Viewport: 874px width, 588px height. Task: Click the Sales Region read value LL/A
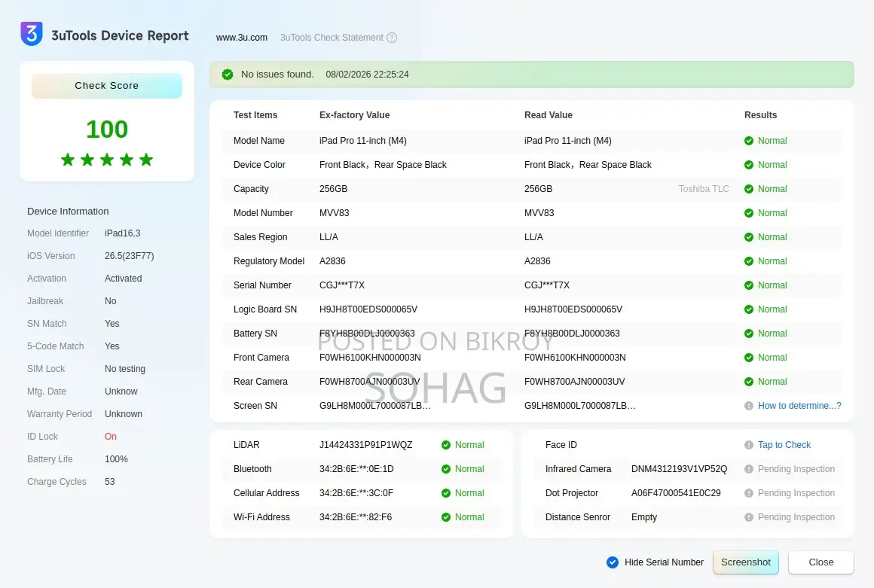[533, 237]
